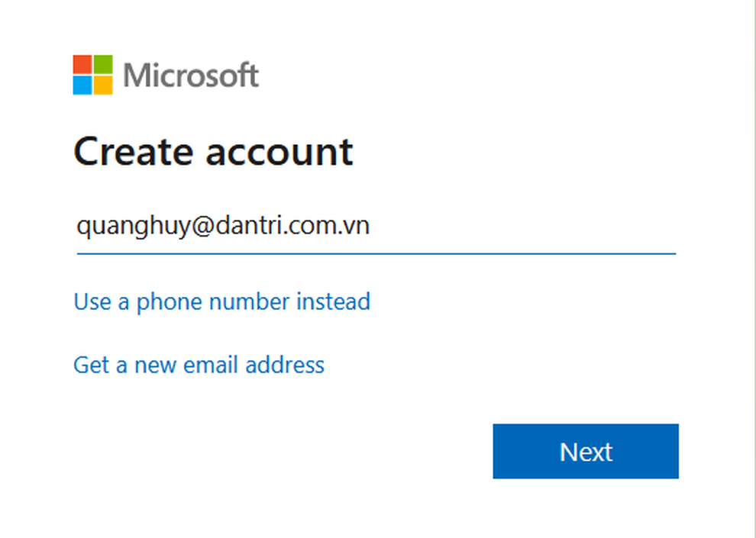The height and width of the screenshot is (538, 756).
Task: Click "quanghuy" username in the email field
Action: (x=131, y=227)
